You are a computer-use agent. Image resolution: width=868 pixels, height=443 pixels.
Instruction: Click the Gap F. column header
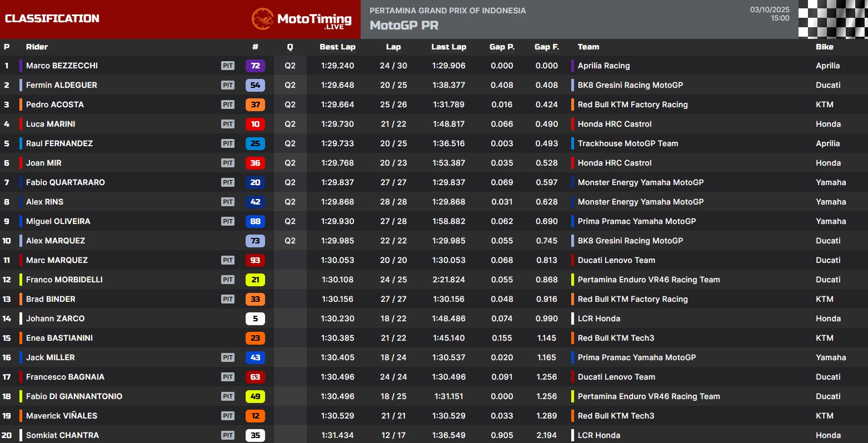point(546,47)
